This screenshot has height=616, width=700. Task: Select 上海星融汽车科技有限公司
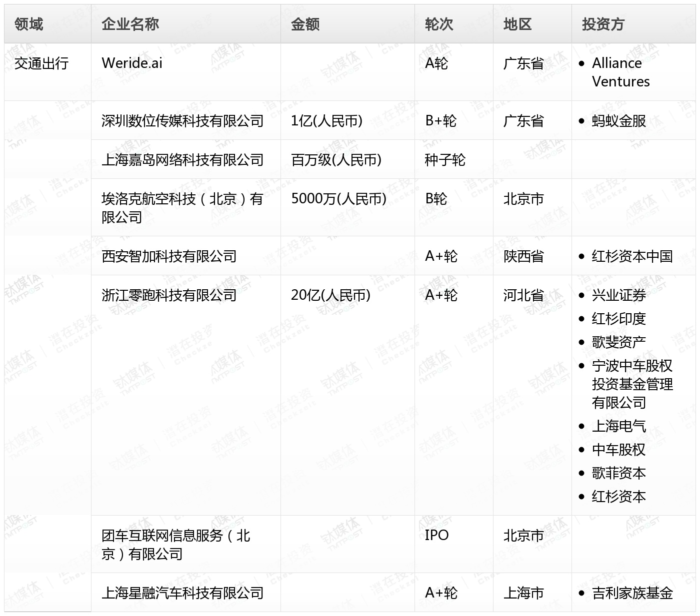pos(182,593)
